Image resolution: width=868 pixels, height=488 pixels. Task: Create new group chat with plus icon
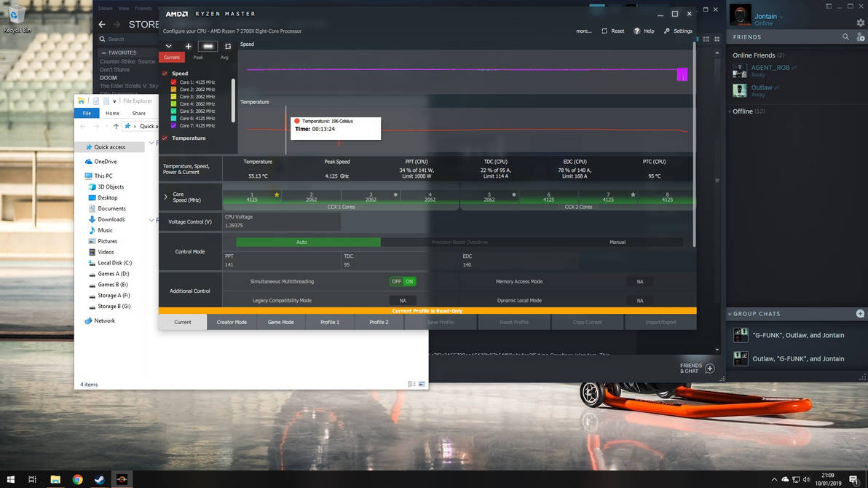click(x=860, y=314)
